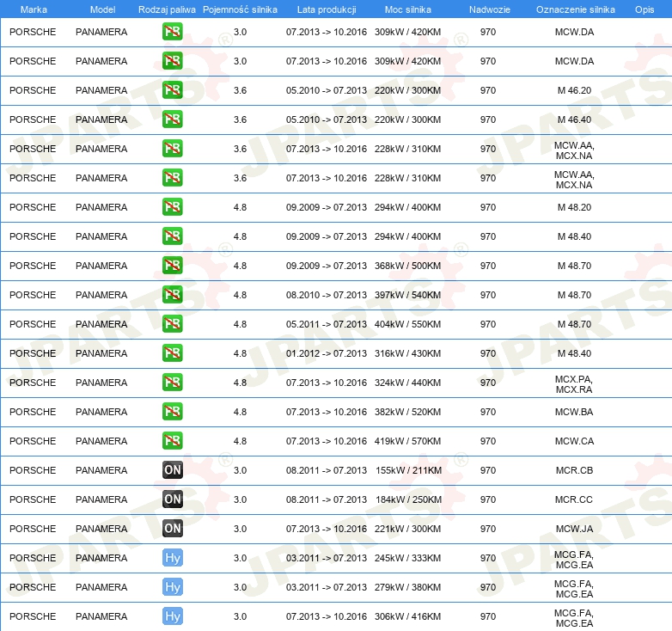Click the ON diesel icon in the MCW.JA row
The width and height of the screenshot is (672, 631).
tap(172, 529)
